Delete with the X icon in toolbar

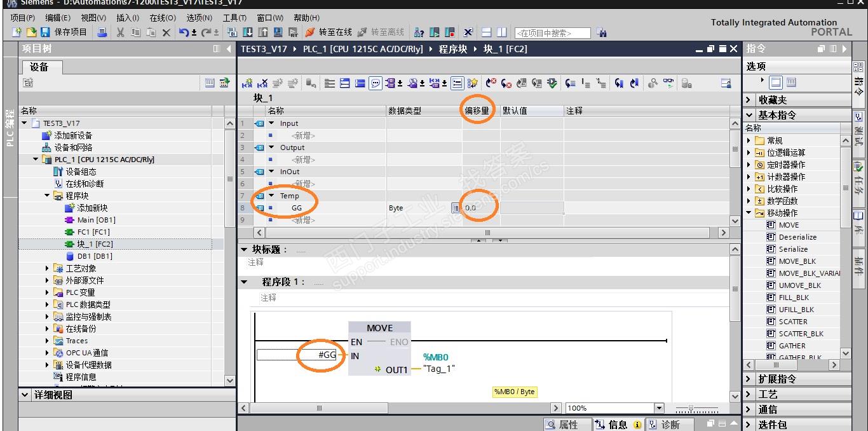tap(166, 32)
